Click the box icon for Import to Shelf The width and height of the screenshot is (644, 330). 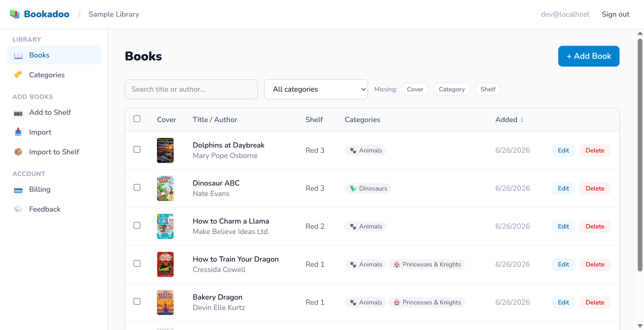coord(18,152)
